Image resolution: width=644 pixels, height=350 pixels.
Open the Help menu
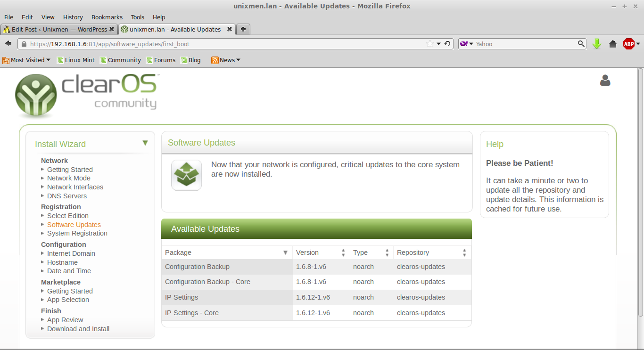click(x=159, y=17)
